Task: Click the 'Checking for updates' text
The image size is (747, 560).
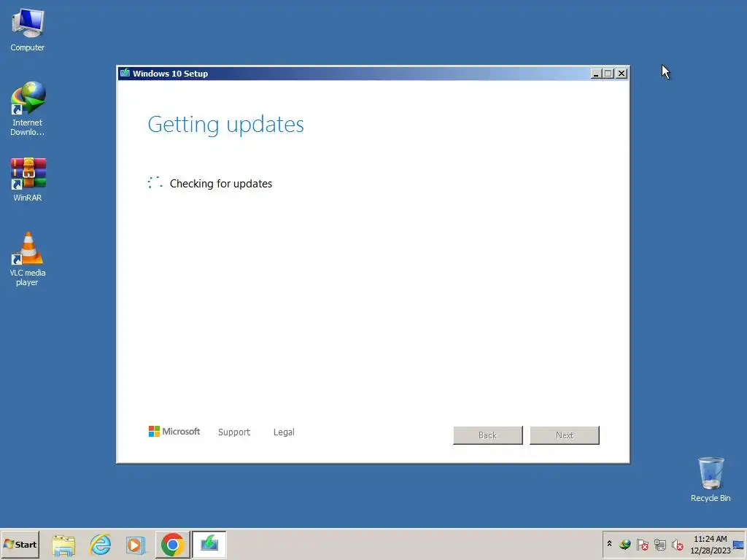Action: (x=221, y=183)
